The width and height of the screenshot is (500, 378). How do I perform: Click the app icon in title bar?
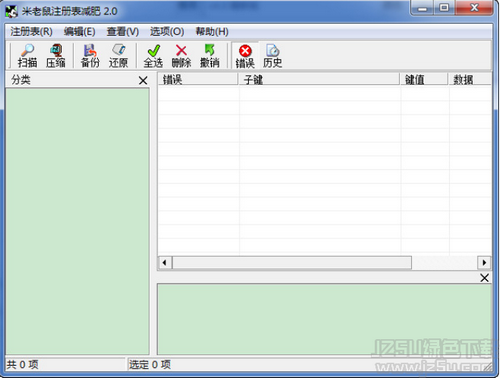point(11,11)
